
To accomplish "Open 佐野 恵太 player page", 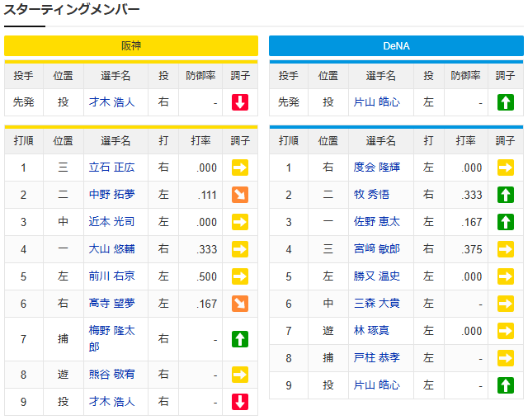I will tap(376, 222).
